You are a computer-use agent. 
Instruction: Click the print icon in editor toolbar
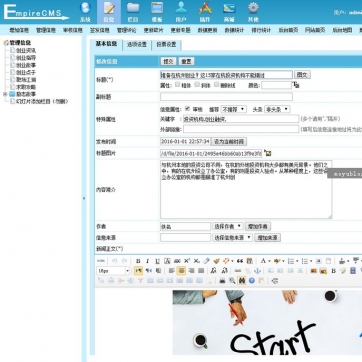coord(222,281)
